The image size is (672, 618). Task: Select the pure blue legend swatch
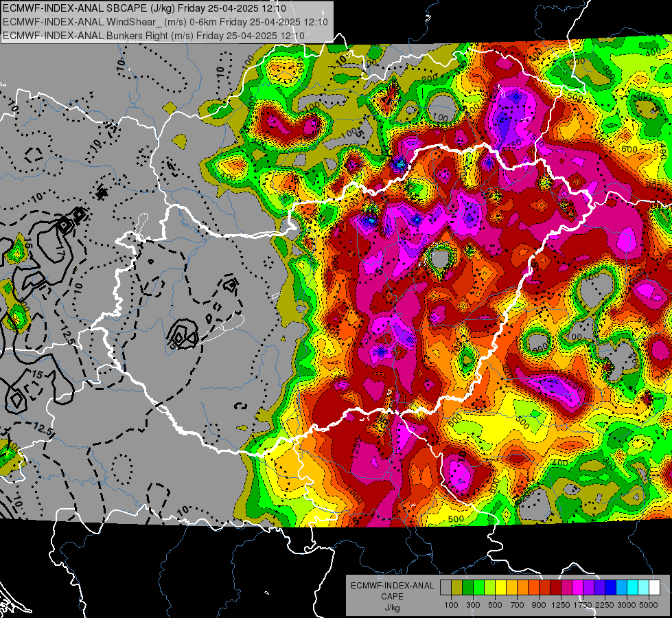pos(610,587)
